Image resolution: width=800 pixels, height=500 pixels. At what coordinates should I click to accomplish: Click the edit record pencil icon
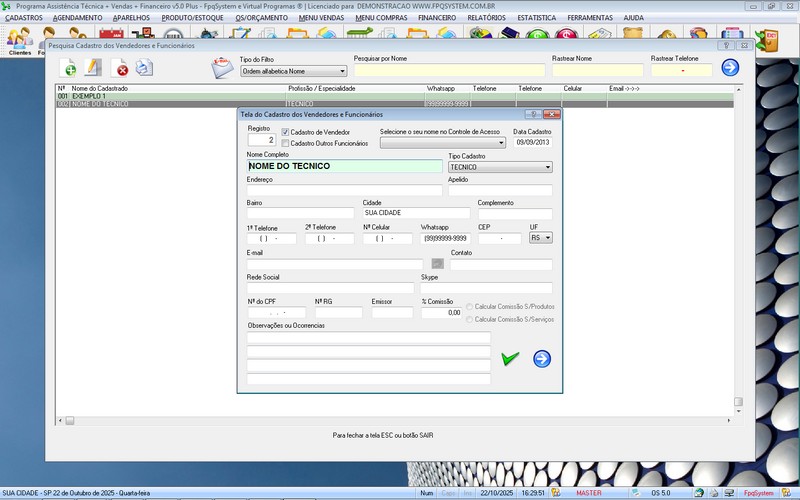click(94, 68)
